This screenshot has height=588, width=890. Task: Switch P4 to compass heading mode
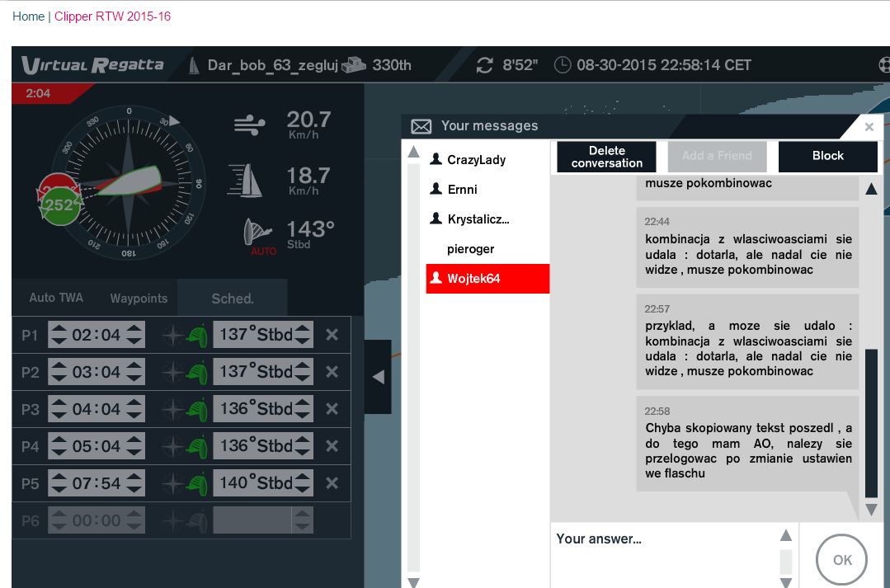[x=172, y=447]
